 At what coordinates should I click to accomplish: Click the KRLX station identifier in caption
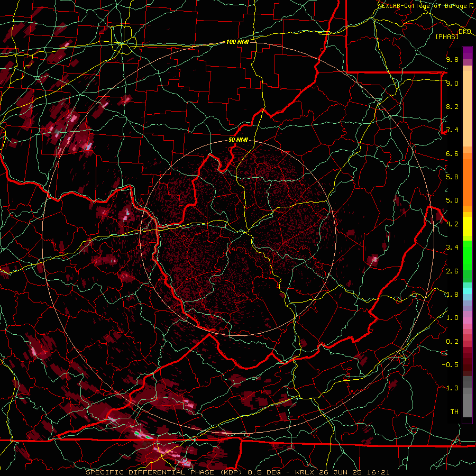tap(305, 472)
